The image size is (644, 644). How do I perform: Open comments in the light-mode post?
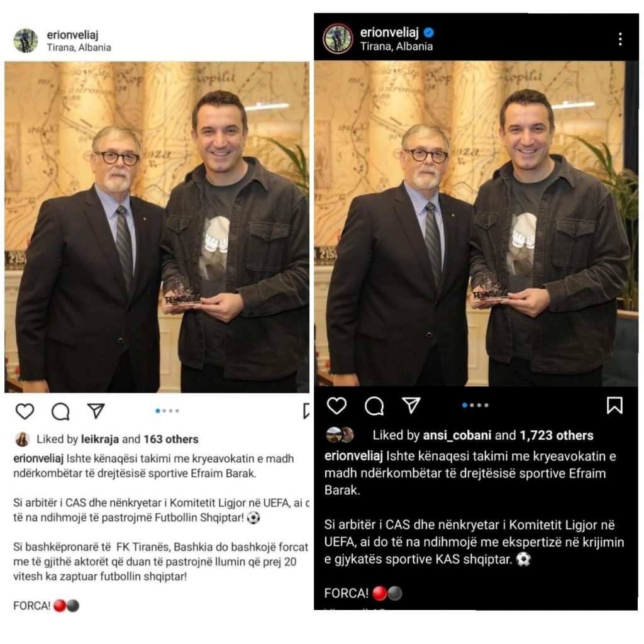[x=60, y=411]
